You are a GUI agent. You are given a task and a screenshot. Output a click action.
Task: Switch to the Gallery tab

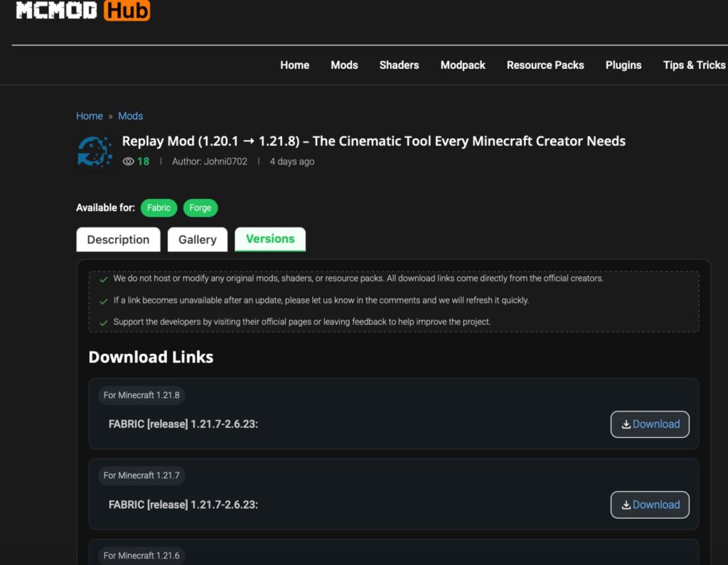pos(198,240)
